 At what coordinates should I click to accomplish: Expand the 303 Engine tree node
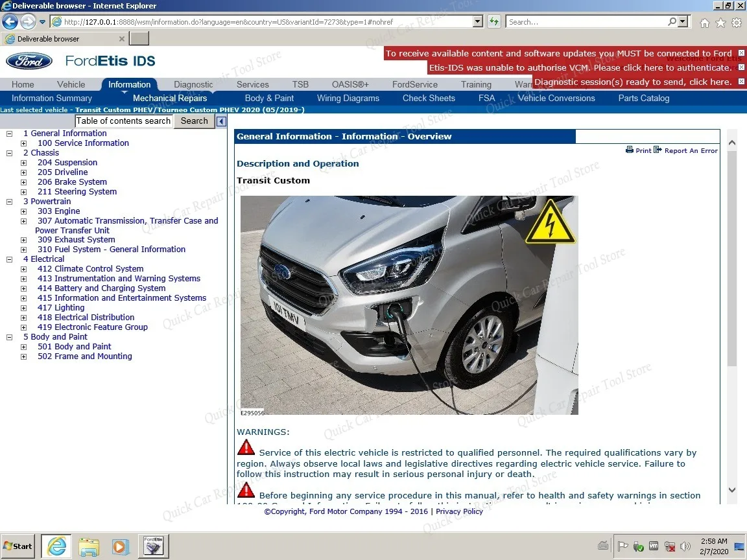pos(23,211)
